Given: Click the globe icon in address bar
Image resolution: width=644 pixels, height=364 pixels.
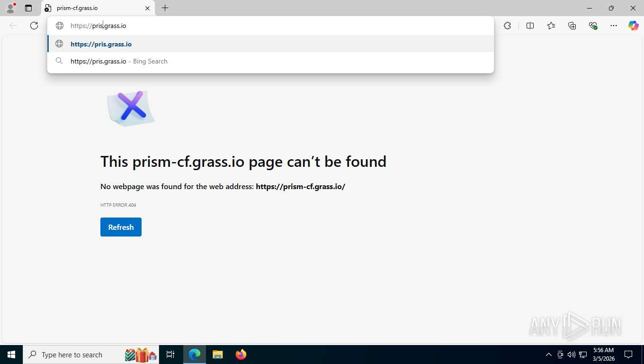Looking at the screenshot, I should pyautogui.click(x=60, y=26).
